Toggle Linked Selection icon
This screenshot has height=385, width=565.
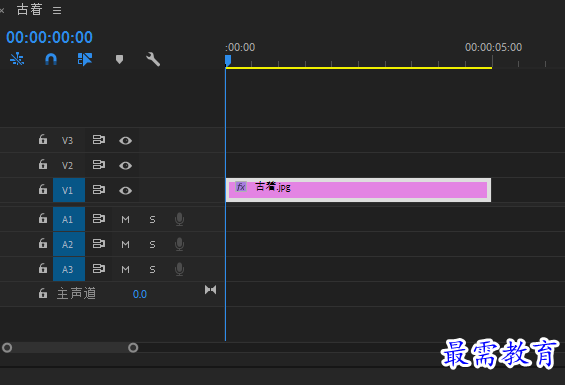(x=85, y=59)
